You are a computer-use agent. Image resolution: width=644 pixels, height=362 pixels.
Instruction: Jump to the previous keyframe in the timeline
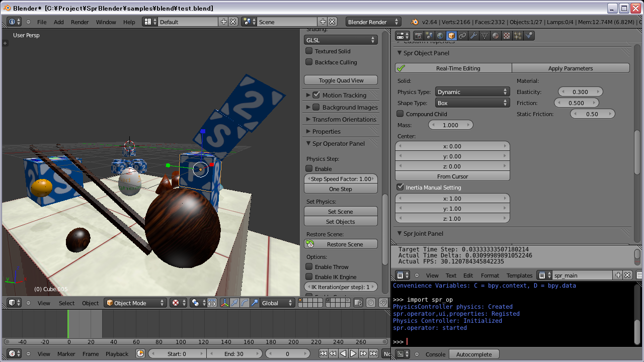[x=333, y=353]
